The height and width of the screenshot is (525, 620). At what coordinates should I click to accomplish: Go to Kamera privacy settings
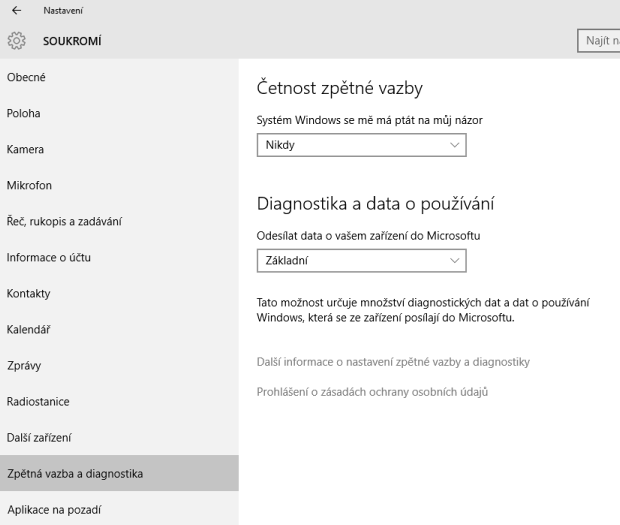click(x=26, y=149)
